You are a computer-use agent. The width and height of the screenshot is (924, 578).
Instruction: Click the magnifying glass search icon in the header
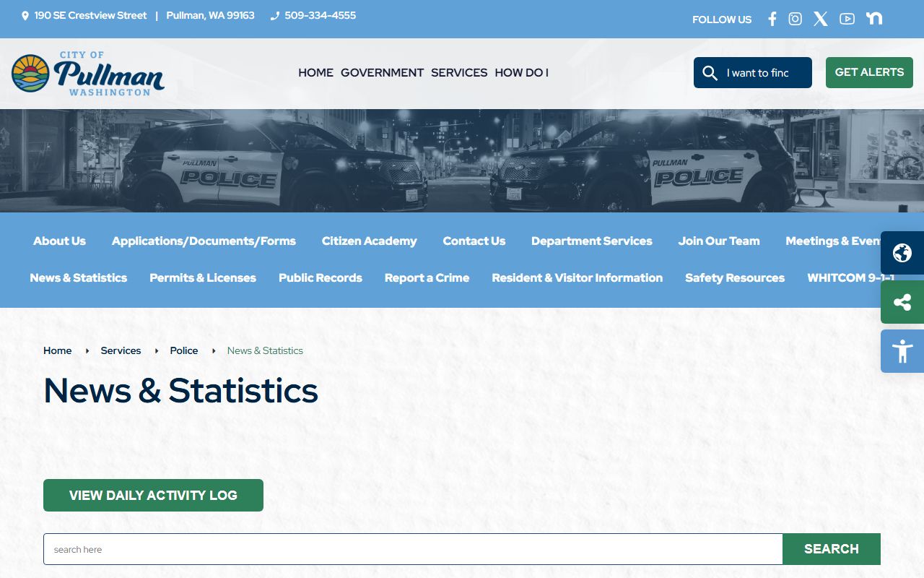[x=710, y=73]
